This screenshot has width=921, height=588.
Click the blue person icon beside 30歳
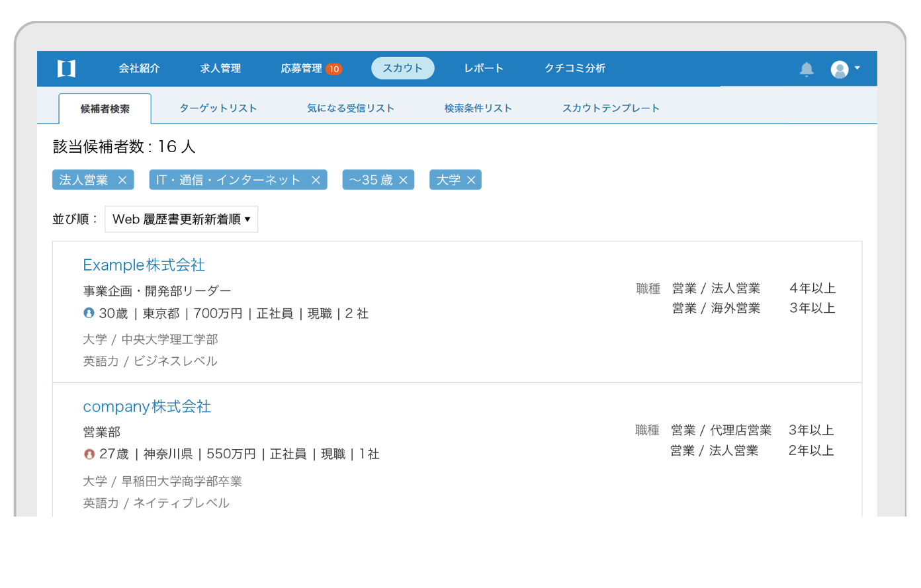pyautogui.click(x=89, y=313)
